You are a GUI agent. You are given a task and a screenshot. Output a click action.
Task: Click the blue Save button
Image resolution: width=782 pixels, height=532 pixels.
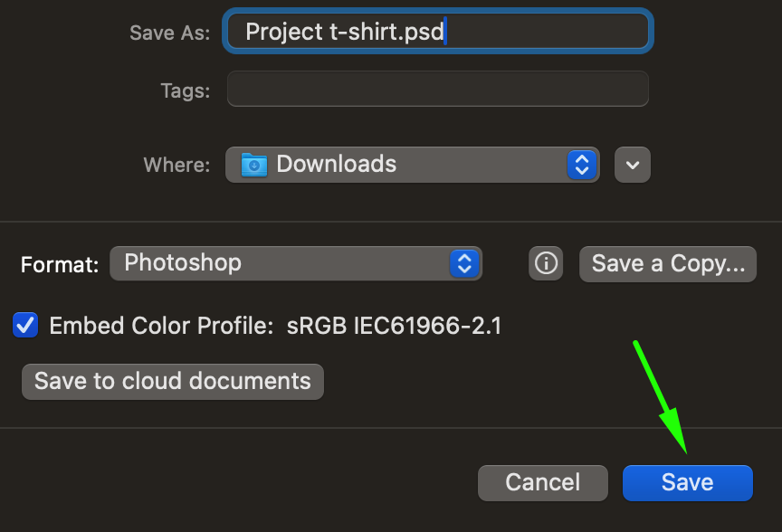point(687,482)
